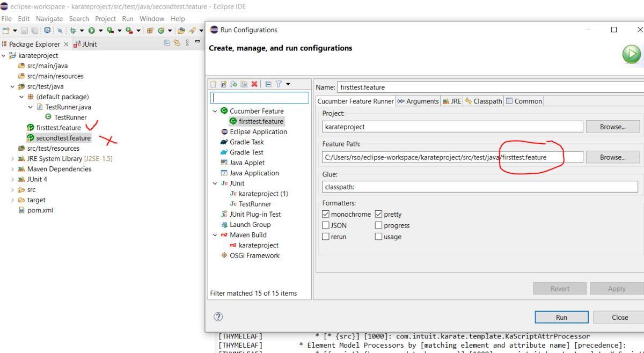Click the configuration filter text box
Viewport: 644px width, 353px height.
click(x=260, y=98)
